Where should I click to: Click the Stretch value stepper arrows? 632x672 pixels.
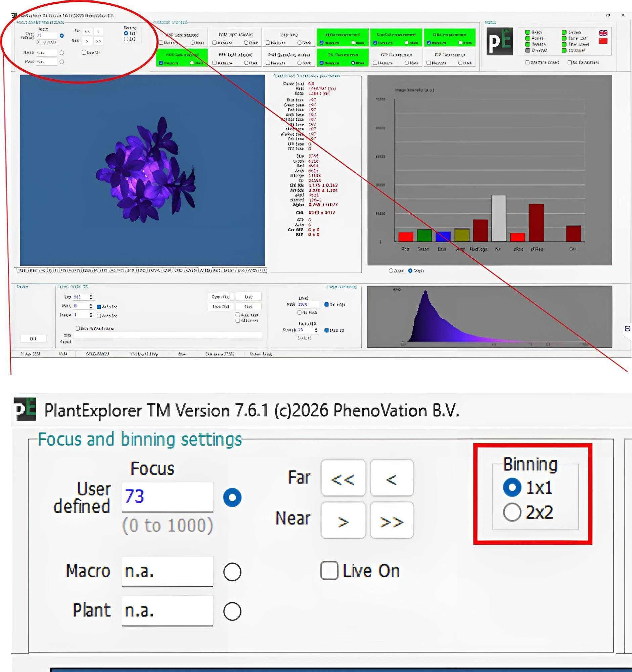point(316,330)
